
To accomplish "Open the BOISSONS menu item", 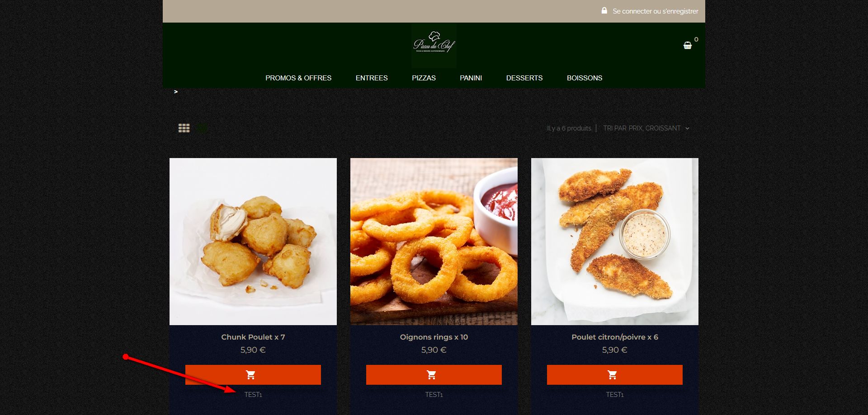I will (x=585, y=78).
